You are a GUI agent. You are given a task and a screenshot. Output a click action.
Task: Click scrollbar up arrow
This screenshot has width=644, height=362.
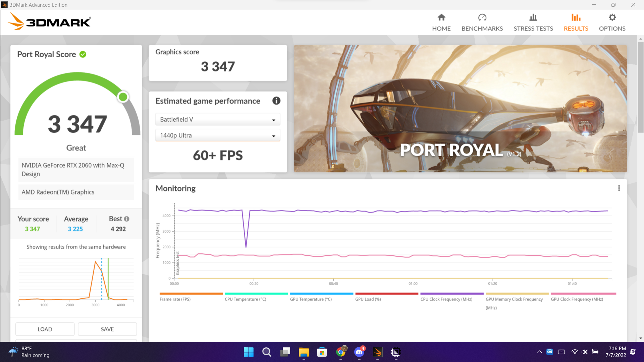click(x=641, y=39)
